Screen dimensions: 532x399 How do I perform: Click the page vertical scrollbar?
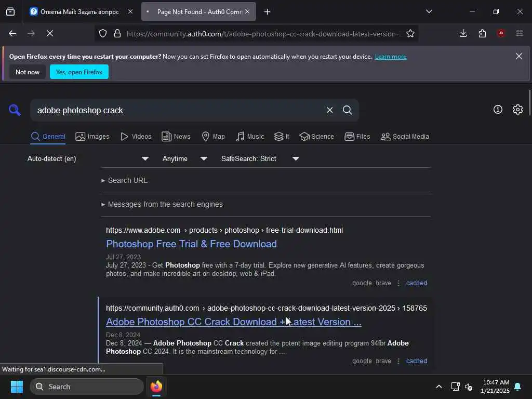[529, 103]
